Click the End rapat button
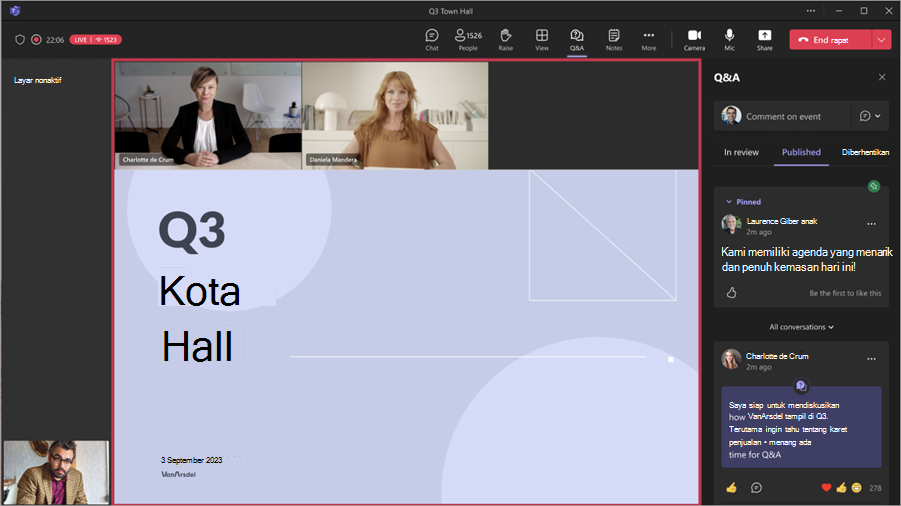Screen dimensions: 901x506 pyautogui.click(x=830, y=40)
